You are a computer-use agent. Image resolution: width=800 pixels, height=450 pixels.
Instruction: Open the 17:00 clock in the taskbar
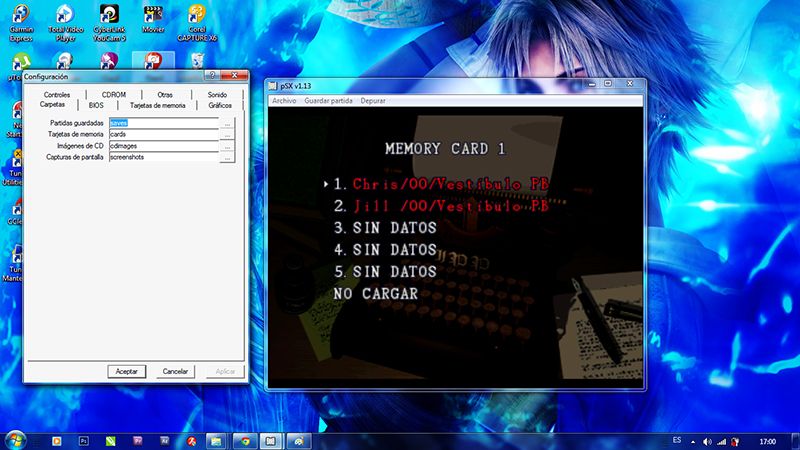[x=767, y=441]
